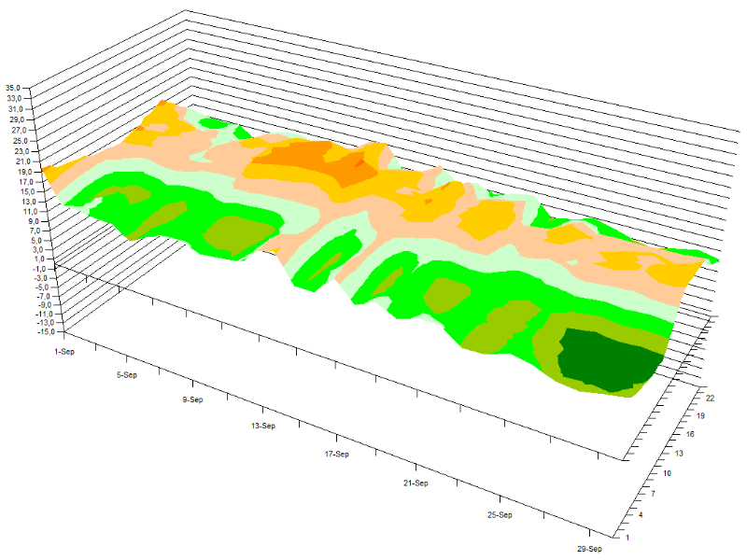Click the 25-Sep date axis label
Screen dimensions: 747x560
tap(500, 514)
